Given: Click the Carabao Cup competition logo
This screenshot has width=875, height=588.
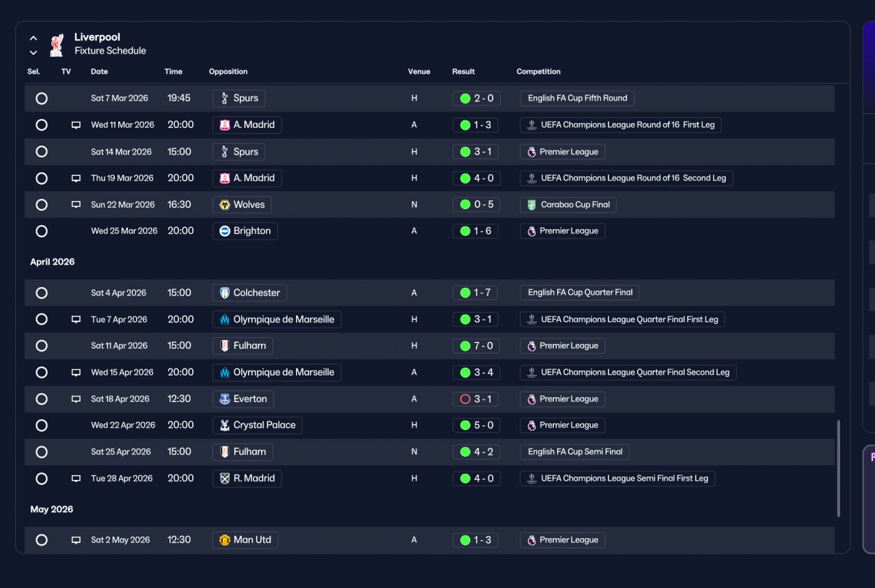Looking at the screenshot, I should click(x=531, y=204).
